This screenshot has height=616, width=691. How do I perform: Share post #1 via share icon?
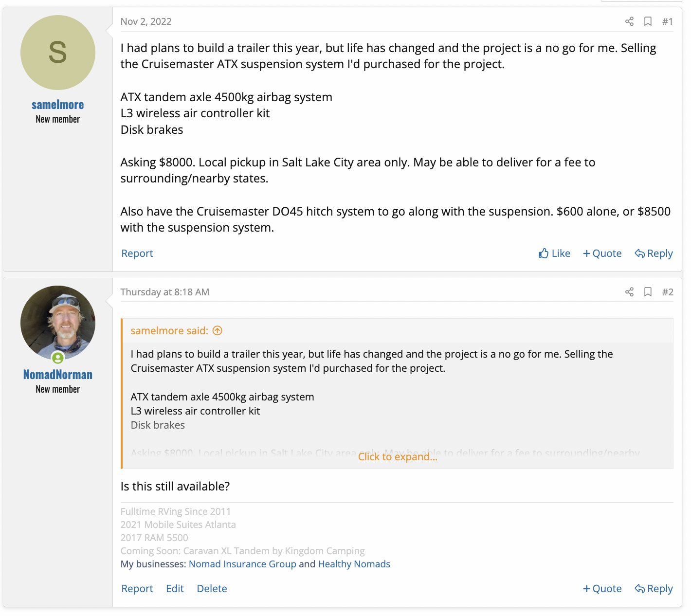click(629, 21)
